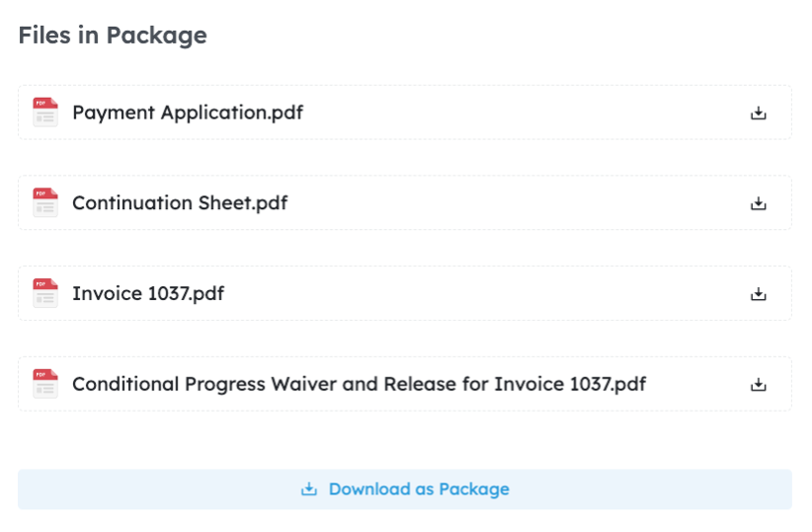Click the download arrow icon inside the package button

click(309, 490)
